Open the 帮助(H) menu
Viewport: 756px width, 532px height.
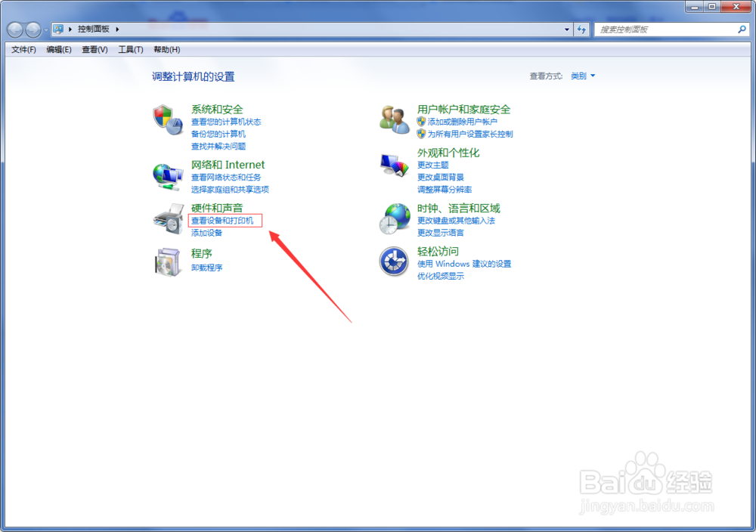[167, 50]
